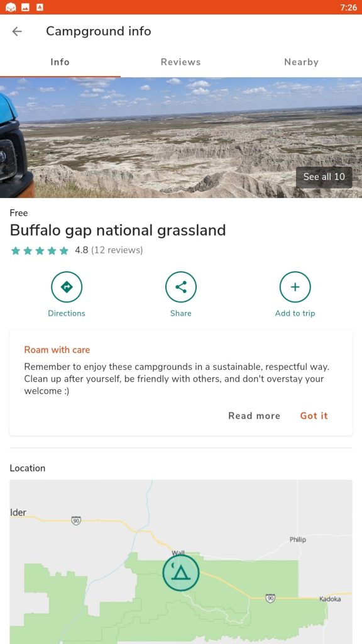
Task: Go back using the arrow icon
Action: 17,31
